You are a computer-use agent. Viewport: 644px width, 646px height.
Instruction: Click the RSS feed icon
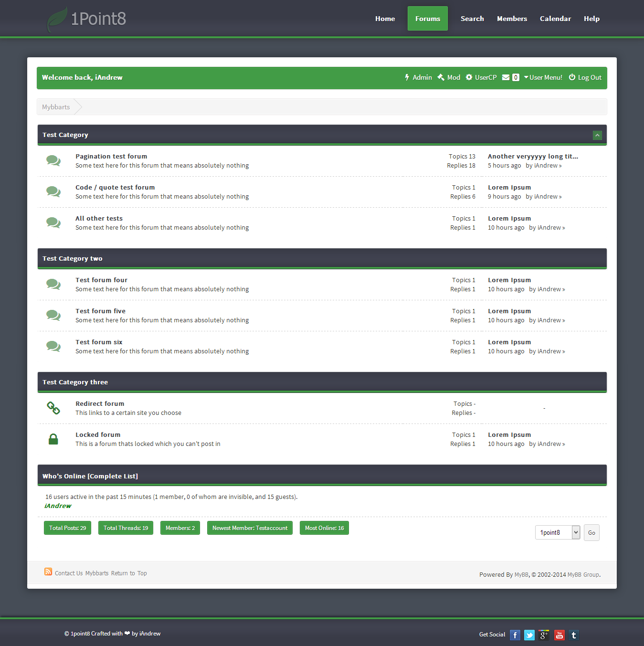48,572
